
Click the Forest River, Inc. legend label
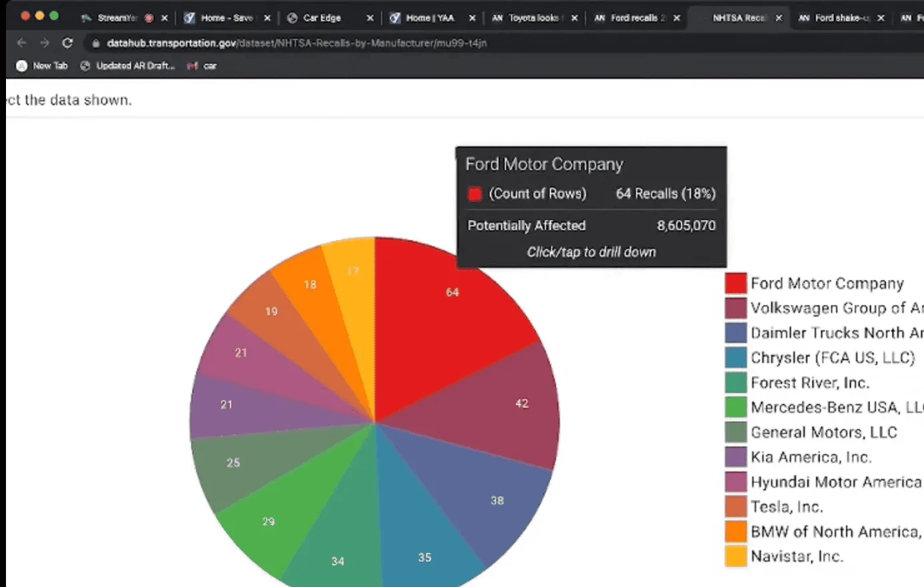coord(810,382)
